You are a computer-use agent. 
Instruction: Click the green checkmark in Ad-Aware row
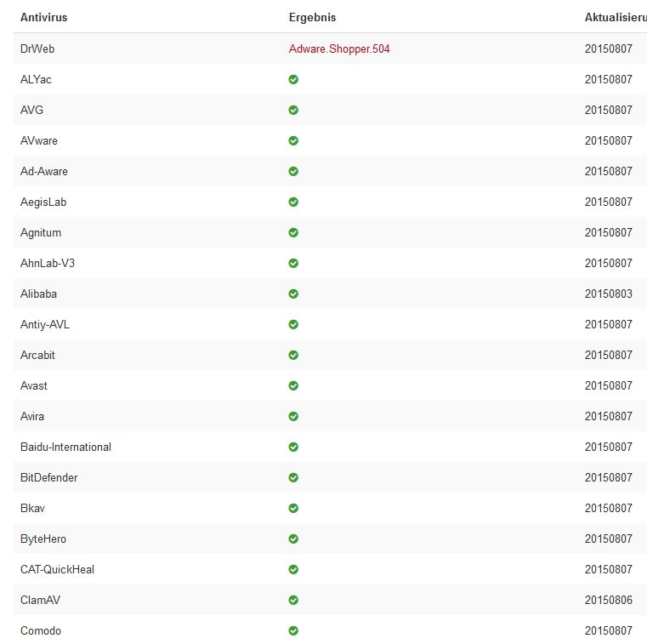click(293, 171)
